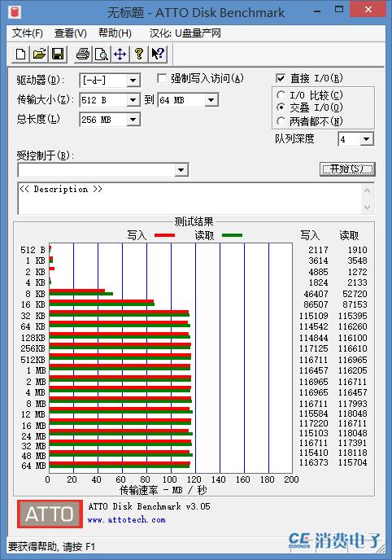Click the four-arrow move icon
The height and width of the screenshot is (560, 392).
click(120, 55)
